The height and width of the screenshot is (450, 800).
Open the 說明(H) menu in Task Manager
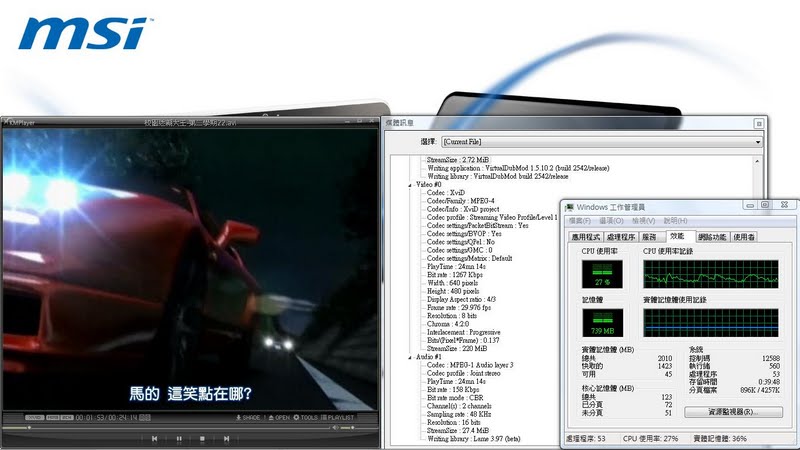click(676, 221)
